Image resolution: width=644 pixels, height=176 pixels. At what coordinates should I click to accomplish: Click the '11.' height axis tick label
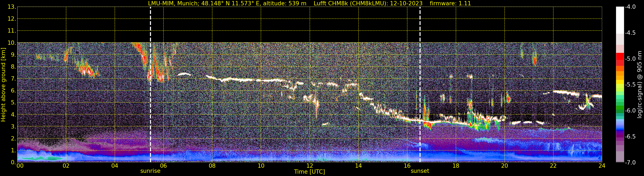(12, 31)
